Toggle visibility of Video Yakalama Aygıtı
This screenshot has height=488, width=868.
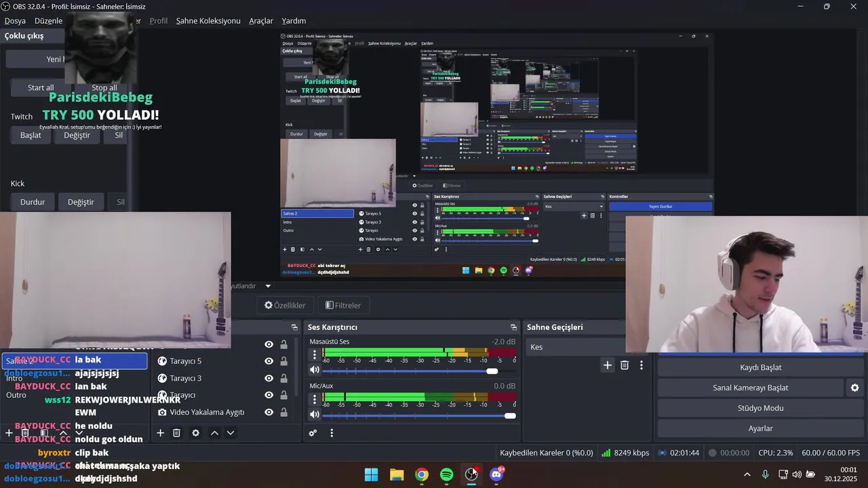click(269, 412)
